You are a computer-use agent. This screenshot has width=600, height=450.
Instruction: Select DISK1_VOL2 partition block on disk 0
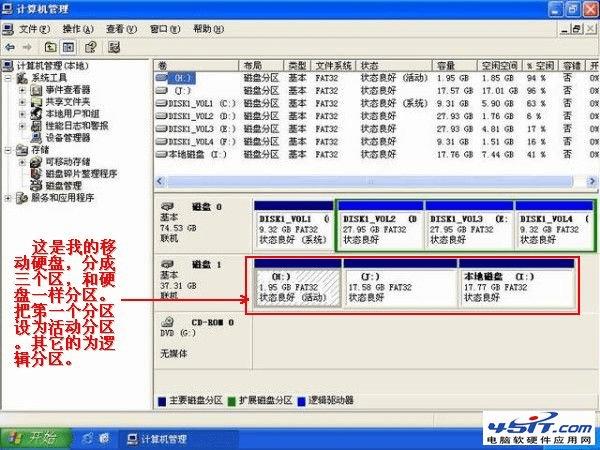381,225
